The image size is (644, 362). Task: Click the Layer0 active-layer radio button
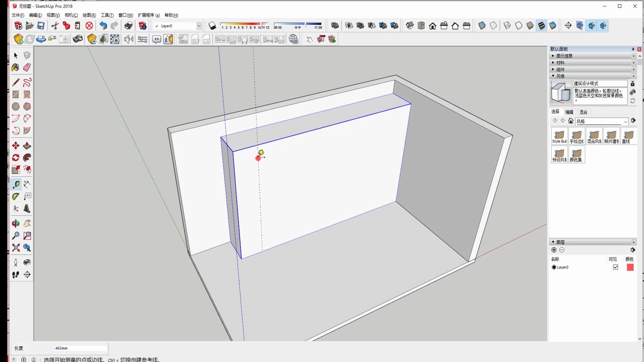(x=554, y=267)
